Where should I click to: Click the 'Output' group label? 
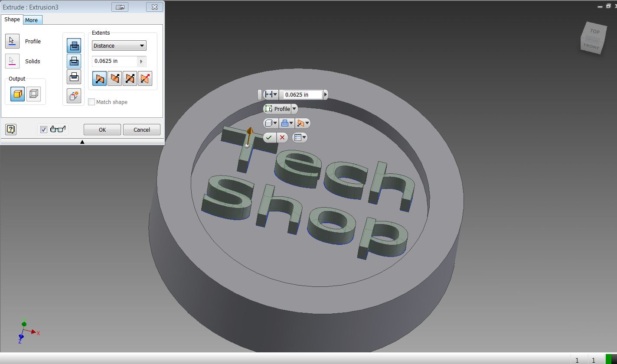point(17,79)
